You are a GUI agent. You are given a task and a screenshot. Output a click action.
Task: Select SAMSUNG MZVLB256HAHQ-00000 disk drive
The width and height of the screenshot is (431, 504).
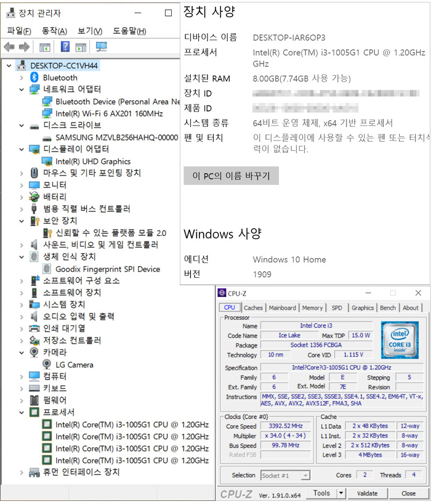click(x=116, y=137)
